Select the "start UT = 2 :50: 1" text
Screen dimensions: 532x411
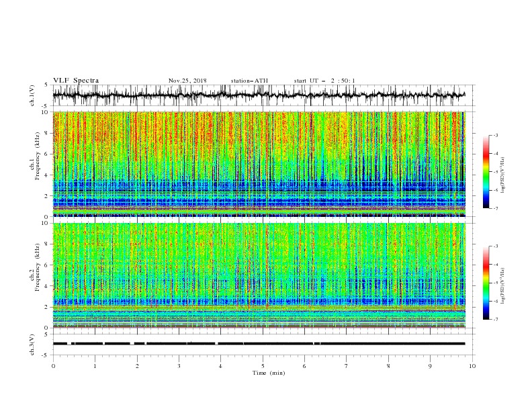click(x=324, y=81)
